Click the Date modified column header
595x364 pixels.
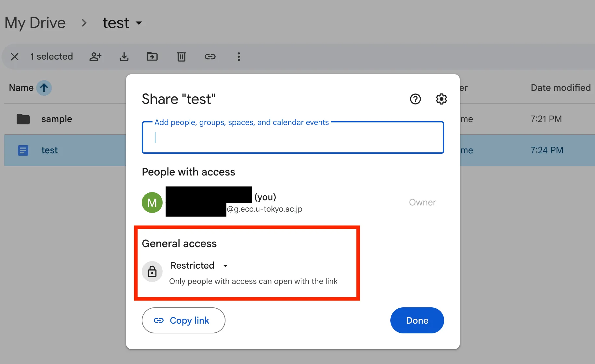561,88
